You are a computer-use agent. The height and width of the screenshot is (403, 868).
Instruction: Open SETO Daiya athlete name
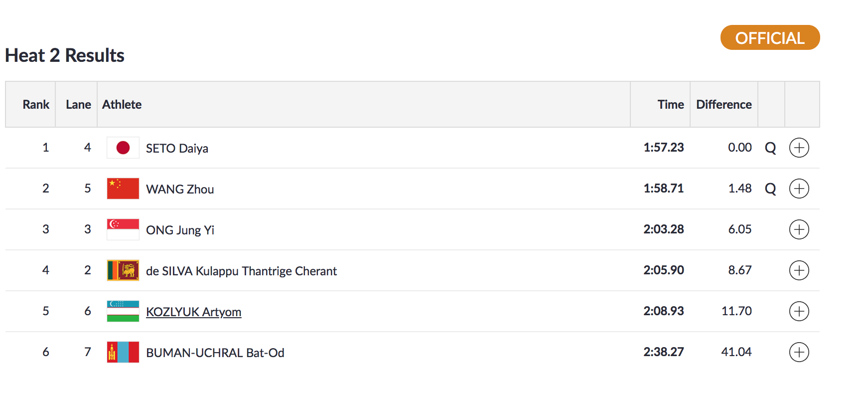[177, 148]
